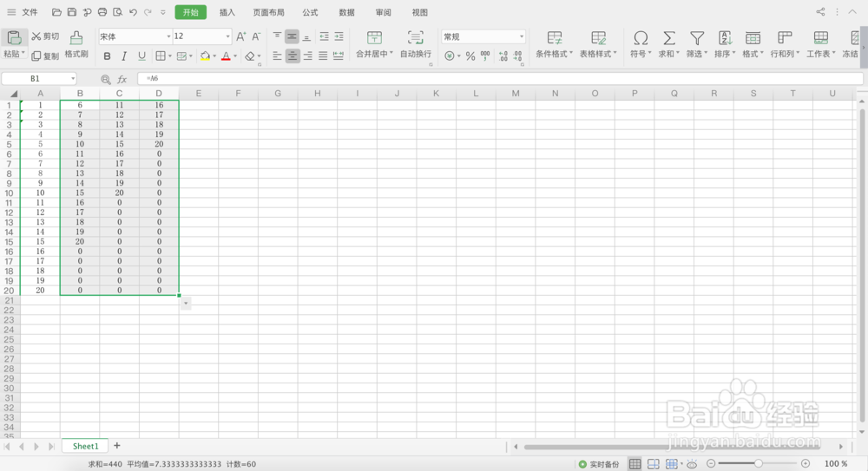Image resolution: width=868 pixels, height=471 pixels.
Task: Click the Copy (复制) button
Action: [x=45, y=56]
